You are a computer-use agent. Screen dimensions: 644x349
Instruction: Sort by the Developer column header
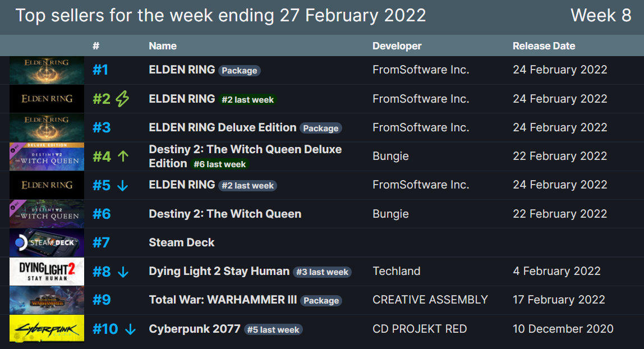pyautogui.click(x=397, y=46)
